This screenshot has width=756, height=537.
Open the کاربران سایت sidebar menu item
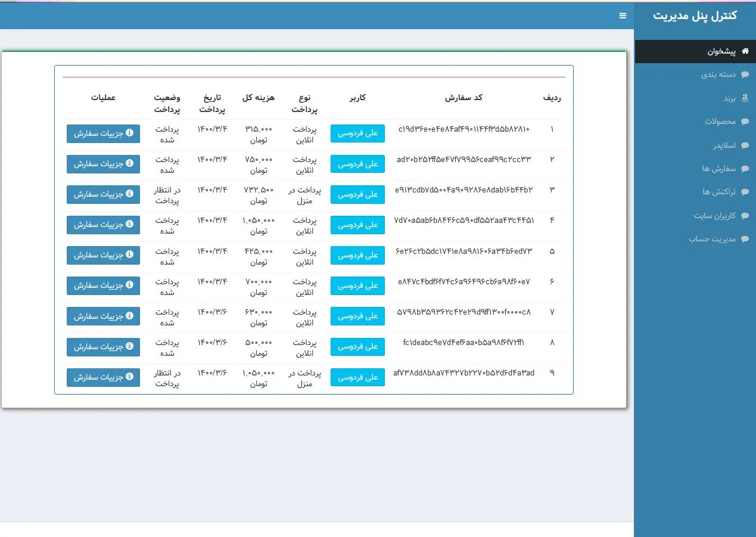[715, 216]
